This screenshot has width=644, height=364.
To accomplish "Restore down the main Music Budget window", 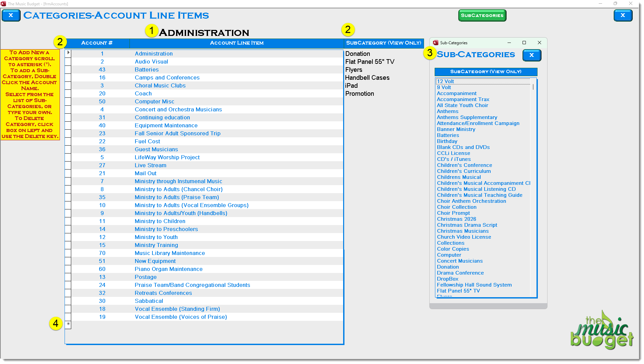I will click(615, 4).
